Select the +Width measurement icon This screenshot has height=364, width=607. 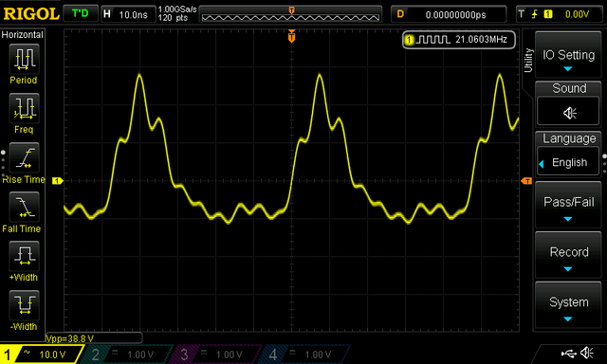24,256
